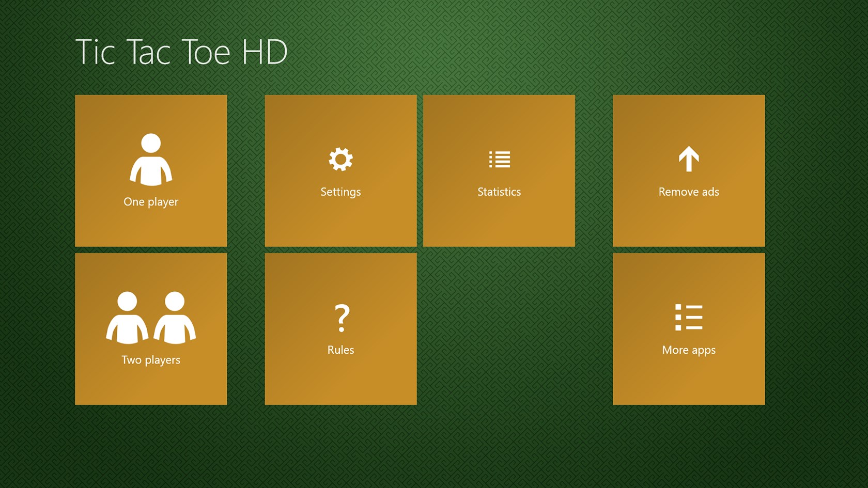Click the Settings gear icon
Screen dimensions: 868x488
pyautogui.click(x=340, y=159)
